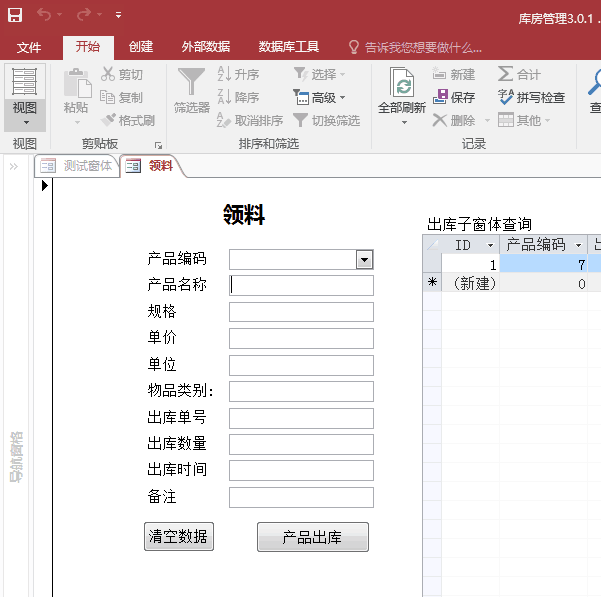The image size is (601, 597).
Task: Click the 合计 sigma totals icon
Action: click(506, 74)
